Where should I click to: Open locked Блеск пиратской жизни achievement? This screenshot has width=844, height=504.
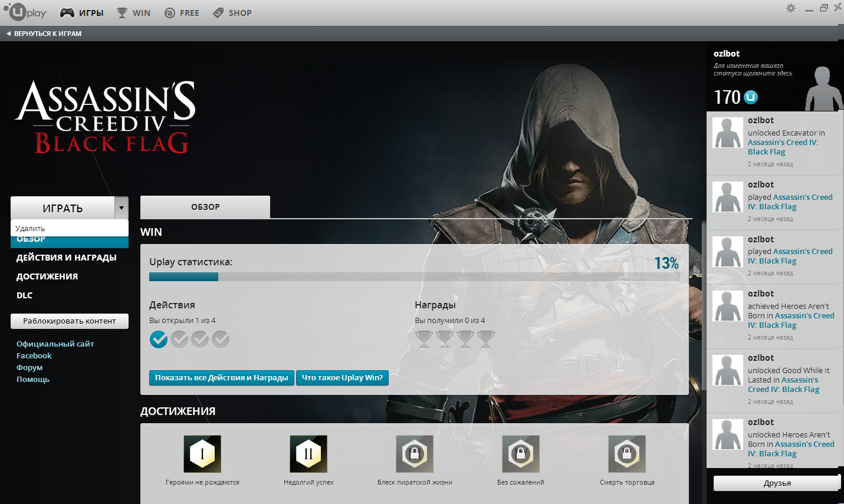415,454
